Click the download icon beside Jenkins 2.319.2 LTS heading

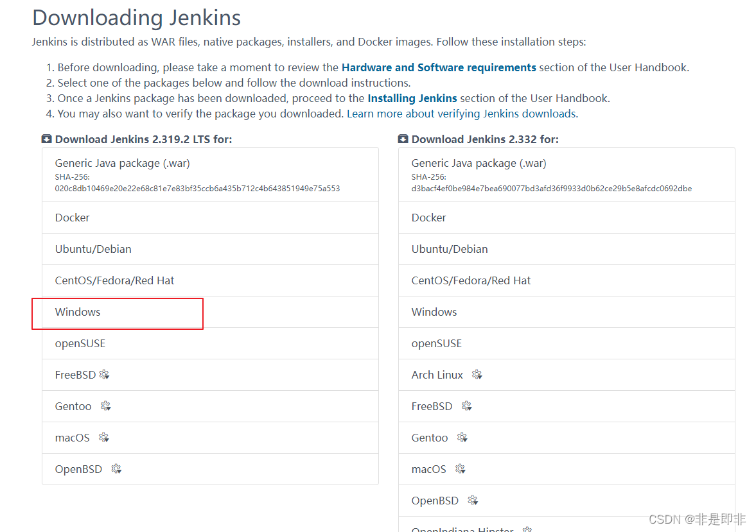(x=47, y=139)
